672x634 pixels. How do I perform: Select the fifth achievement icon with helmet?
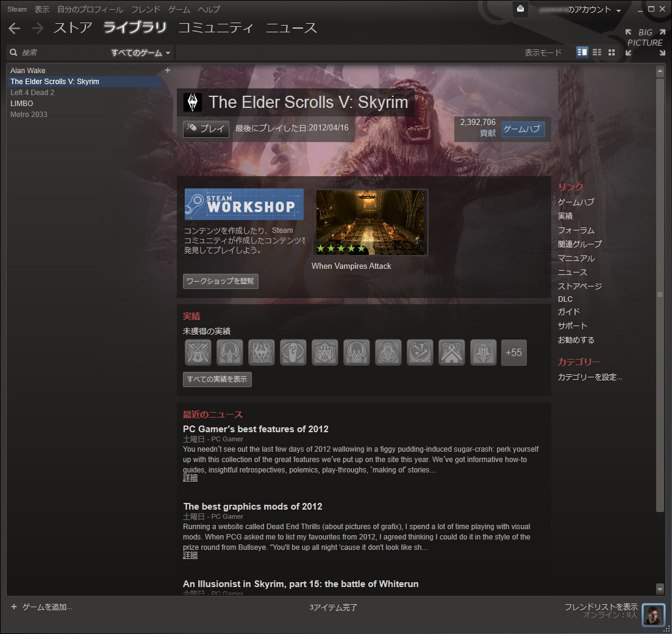325,352
